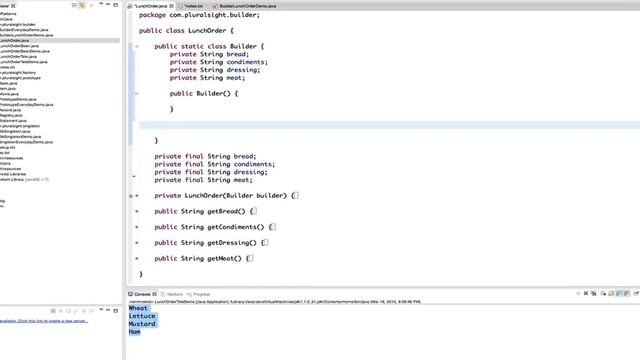Open the Servers panel view menu arrow
Image resolution: width=640 pixels, height=360 pixels.
point(101,310)
